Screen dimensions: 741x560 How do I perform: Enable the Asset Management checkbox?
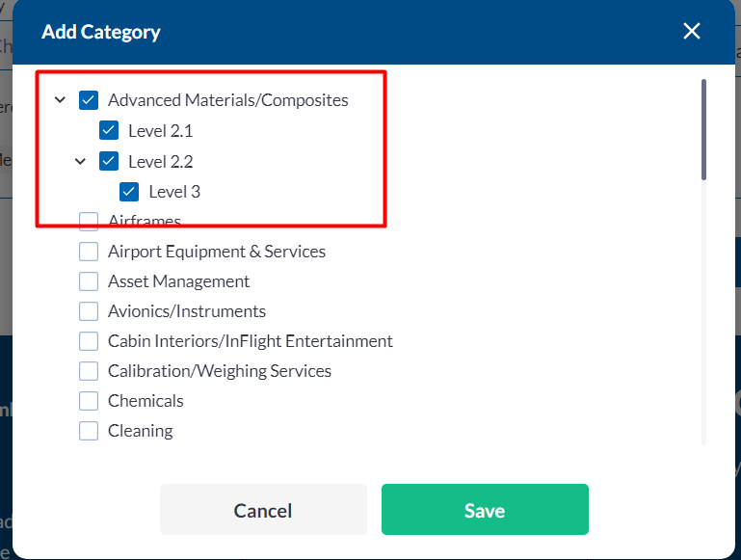tap(89, 281)
